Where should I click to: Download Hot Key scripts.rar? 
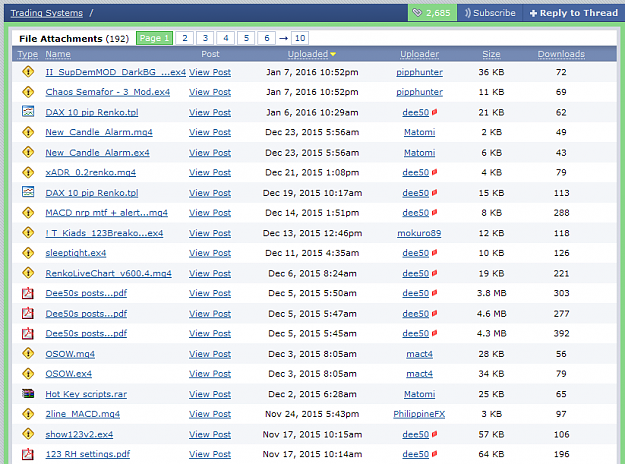(x=86, y=394)
